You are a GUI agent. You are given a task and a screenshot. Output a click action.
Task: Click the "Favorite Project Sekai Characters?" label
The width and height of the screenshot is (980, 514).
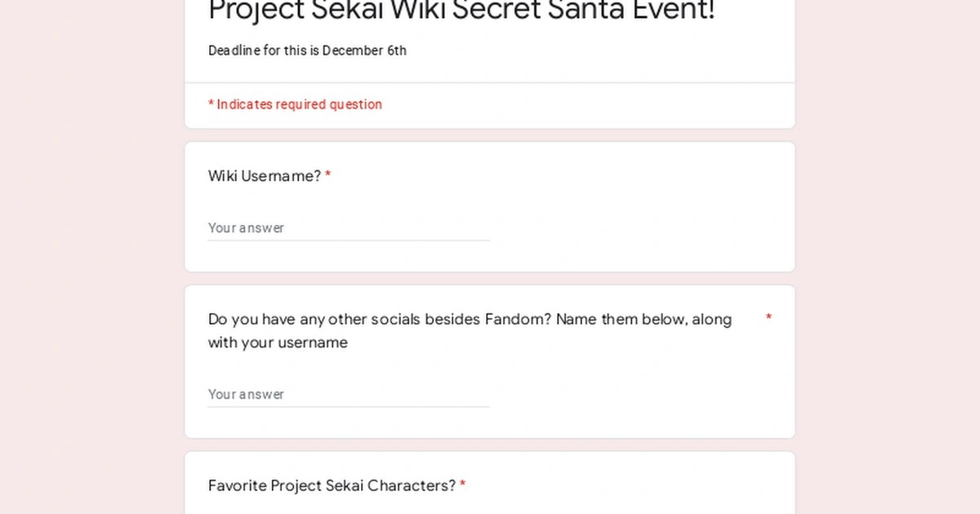pos(332,486)
